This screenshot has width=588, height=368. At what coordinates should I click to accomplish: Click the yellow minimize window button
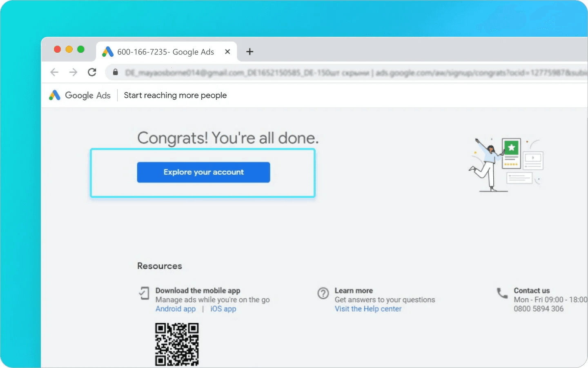(x=69, y=49)
